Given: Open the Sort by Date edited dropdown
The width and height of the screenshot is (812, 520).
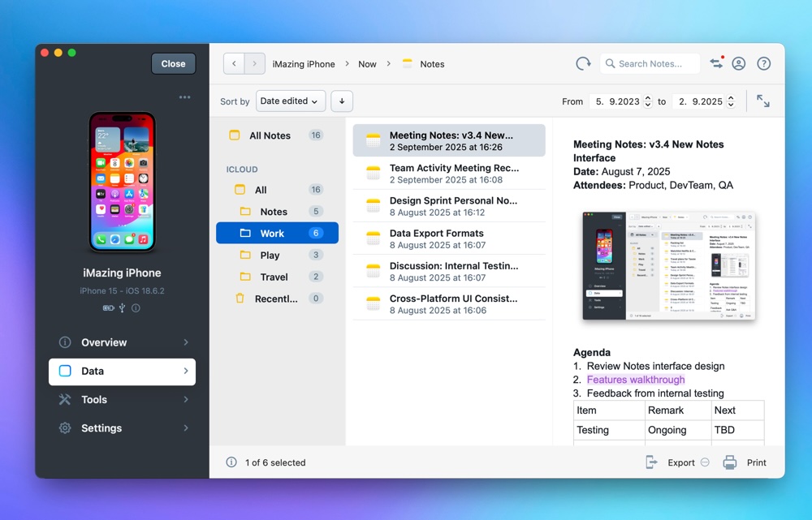Looking at the screenshot, I should point(291,101).
